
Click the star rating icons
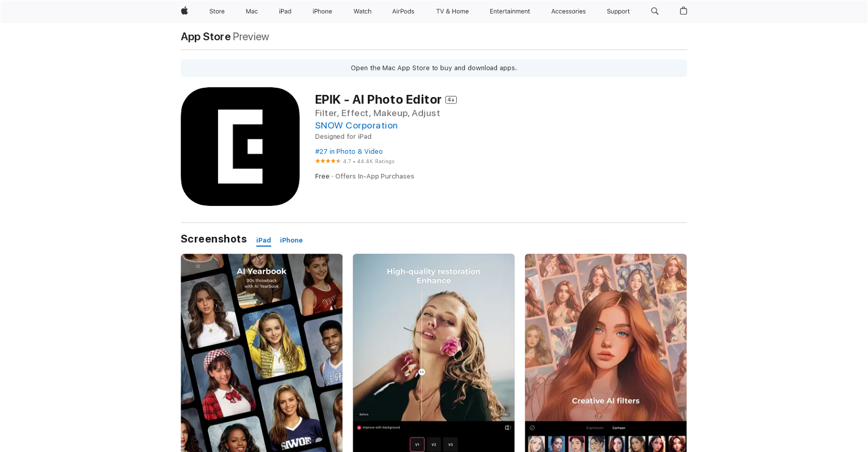328,161
